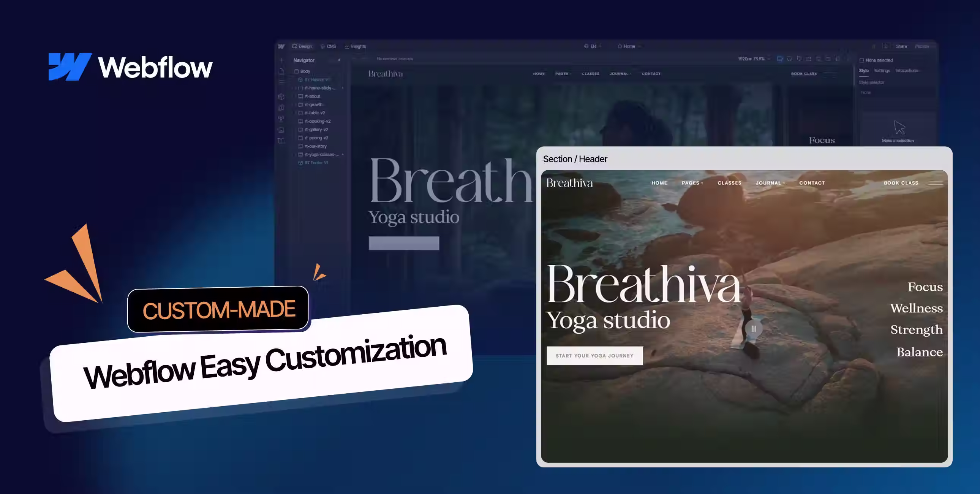Click BOOK CLASS in dimmed Designer canvas
Image resolution: width=980 pixels, height=494 pixels.
click(804, 74)
